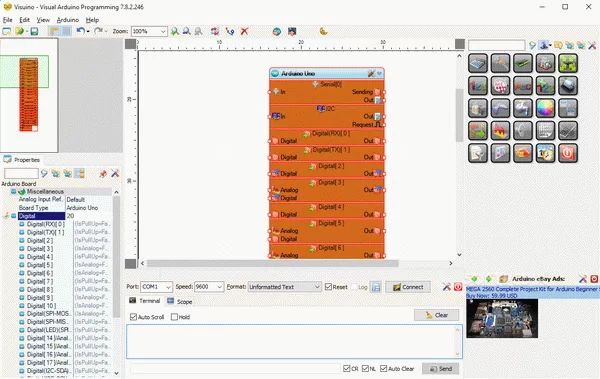Screen dimensions: 600x379
Task: Click the Undo arrow icon
Action: pyautogui.click(x=80, y=31)
